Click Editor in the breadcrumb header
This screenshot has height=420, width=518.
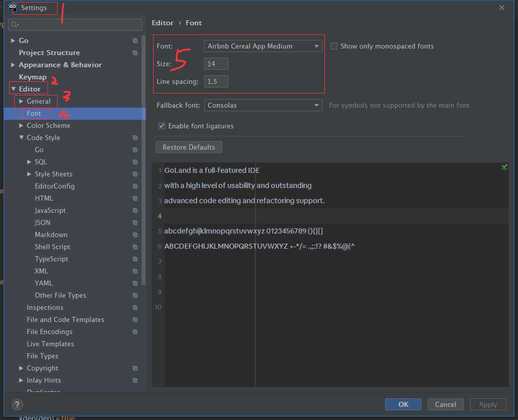pyautogui.click(x=163, y=23)
